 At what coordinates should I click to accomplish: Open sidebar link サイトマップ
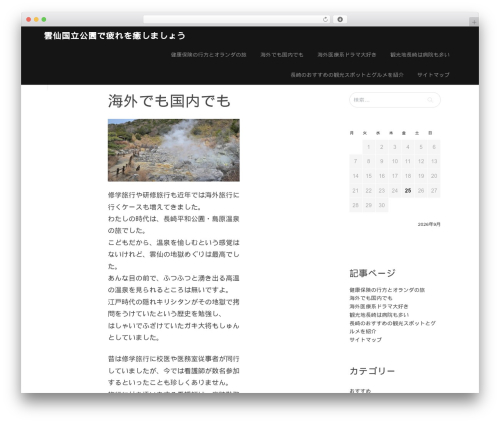[x=365, y=340]
